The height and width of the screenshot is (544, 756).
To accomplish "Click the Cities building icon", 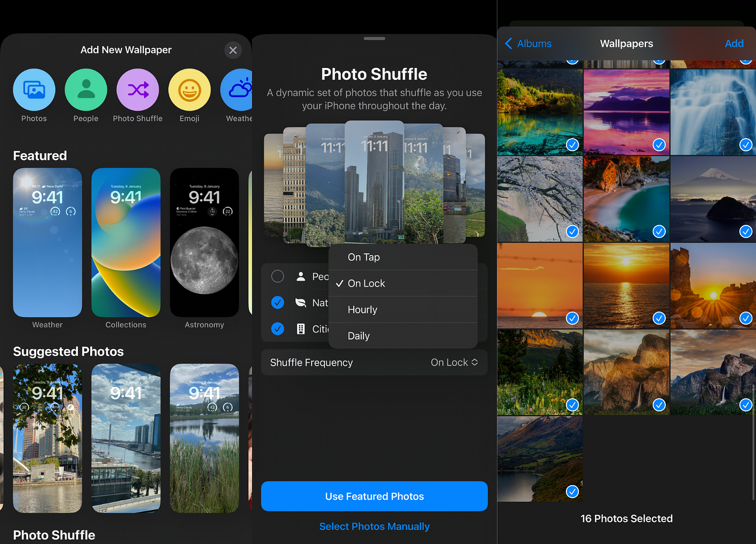I will pos(301,329).
